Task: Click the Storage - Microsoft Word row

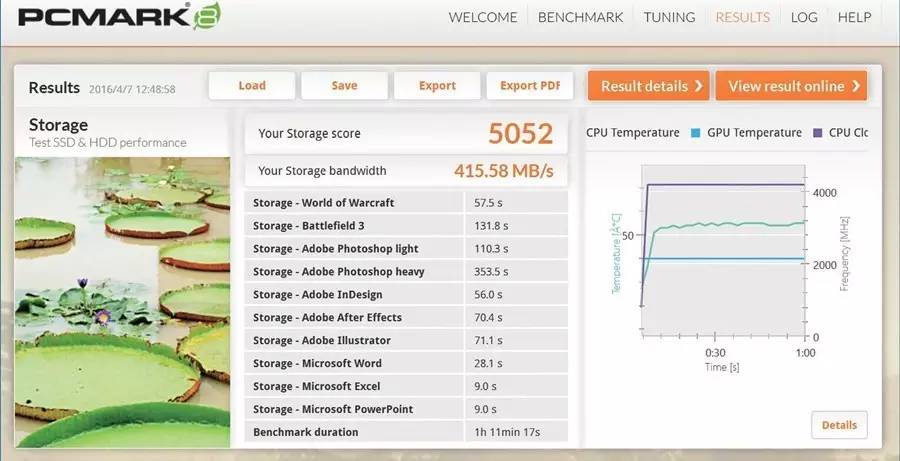Action: click(x=406, y=363)
